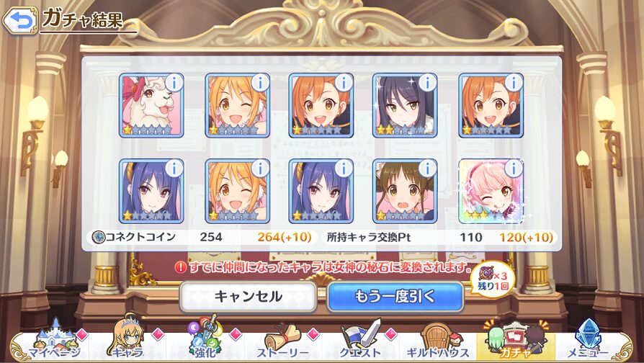This screenshot has width=644, height=363.
Task: Select the ガチャ tab
Action: point(516,340)
